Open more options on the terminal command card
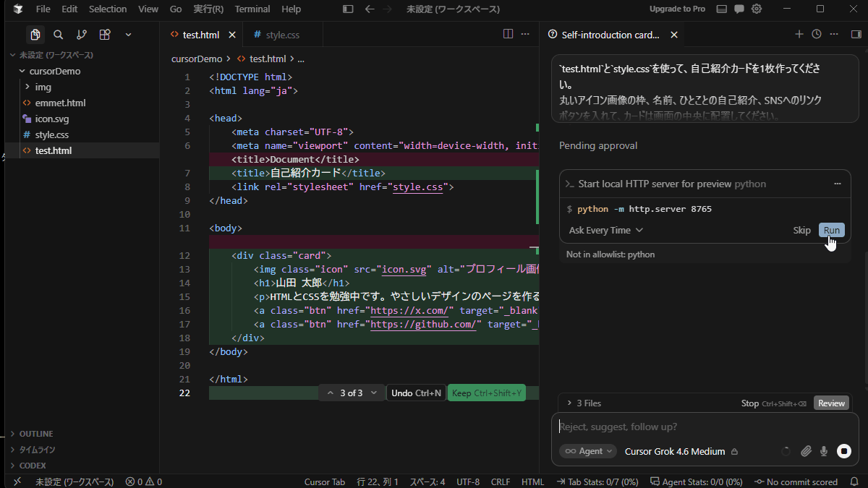Image resolution: width=868 pixels, height=488 pixels. tap(838, 184)
